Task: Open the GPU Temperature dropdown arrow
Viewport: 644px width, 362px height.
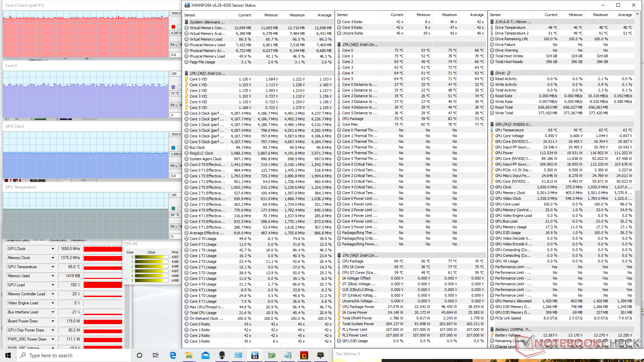Action: (x=53, y=267)
